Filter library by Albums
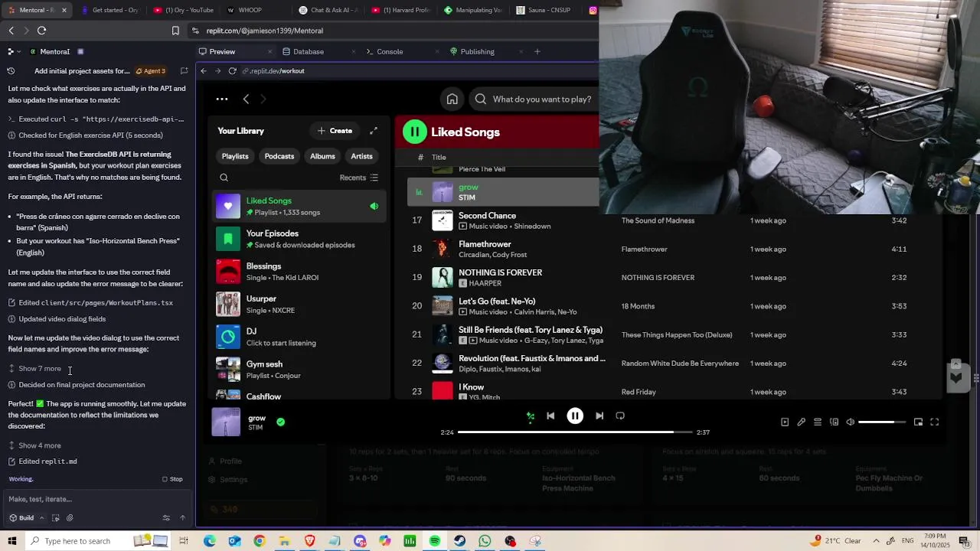Screen dimensions: 980x551 (x=322, y=156)
